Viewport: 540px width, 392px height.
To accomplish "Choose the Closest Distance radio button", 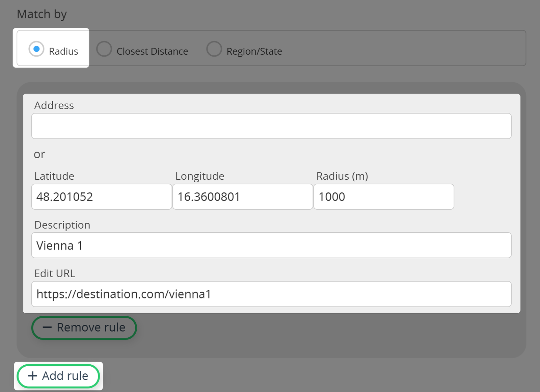I will click(104, 49).
